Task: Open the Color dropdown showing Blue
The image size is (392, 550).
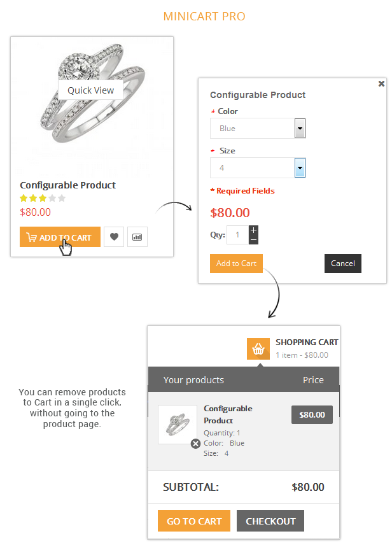Action: coord(258,129)
